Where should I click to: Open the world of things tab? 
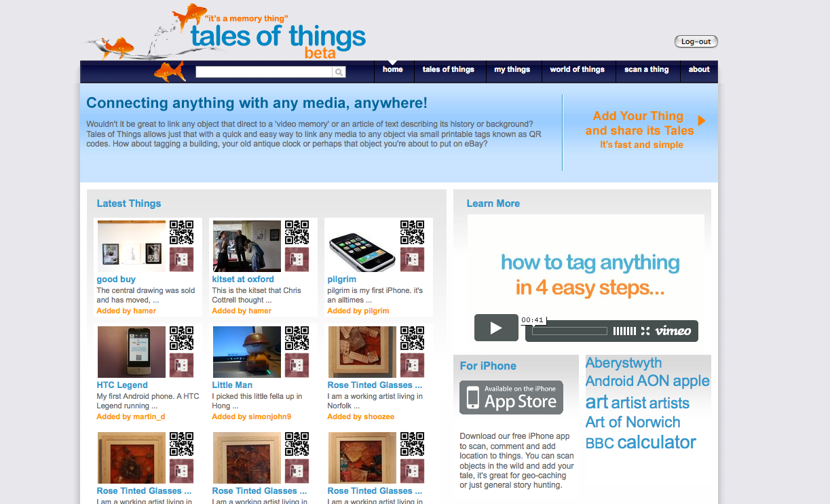tap(578, 70)
